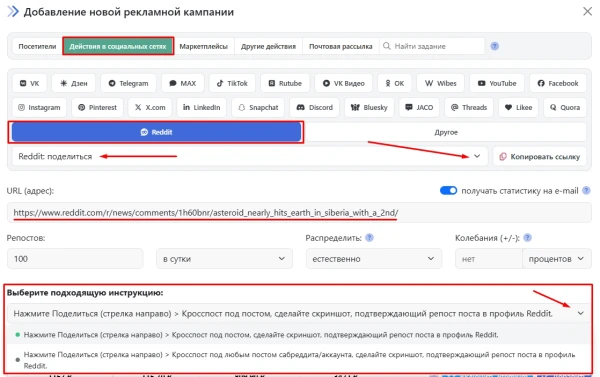Click the Колебания value field showing нет

pos(489,259)
